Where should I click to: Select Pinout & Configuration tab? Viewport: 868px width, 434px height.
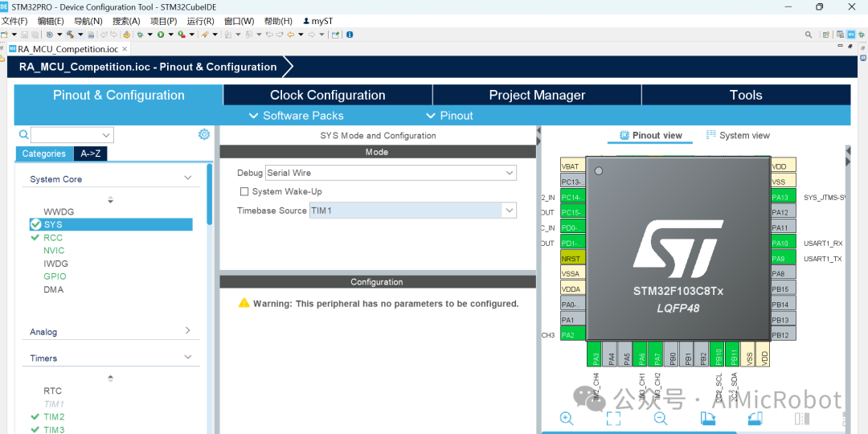(x=118, y=95)
